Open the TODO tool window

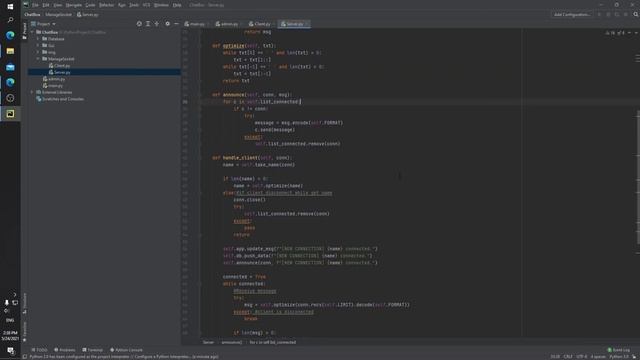(40, 350)
